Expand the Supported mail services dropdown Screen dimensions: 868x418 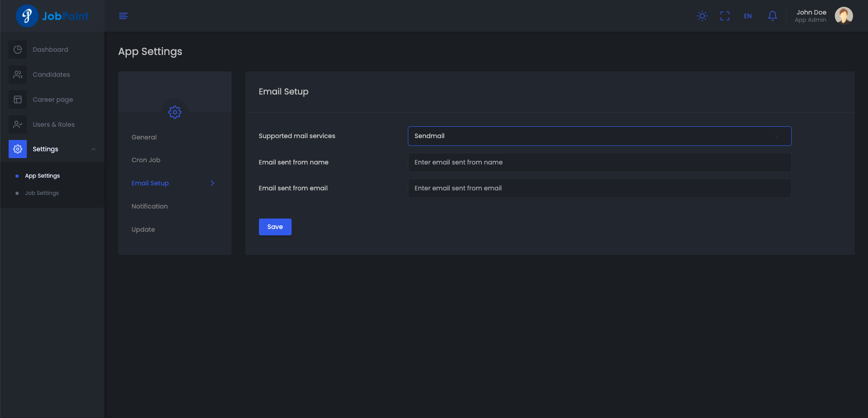click(599, 136)
